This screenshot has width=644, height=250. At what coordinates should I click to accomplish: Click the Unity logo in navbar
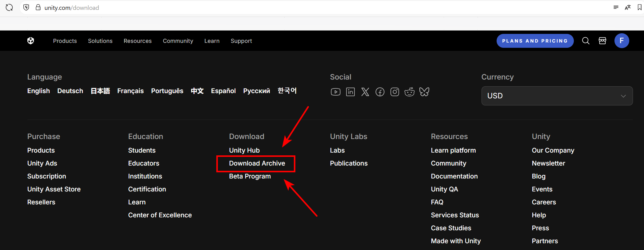pos(30,41)
